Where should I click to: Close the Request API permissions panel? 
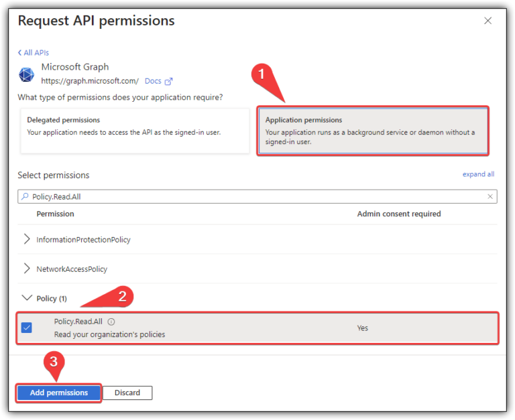[x=488, y=21]
